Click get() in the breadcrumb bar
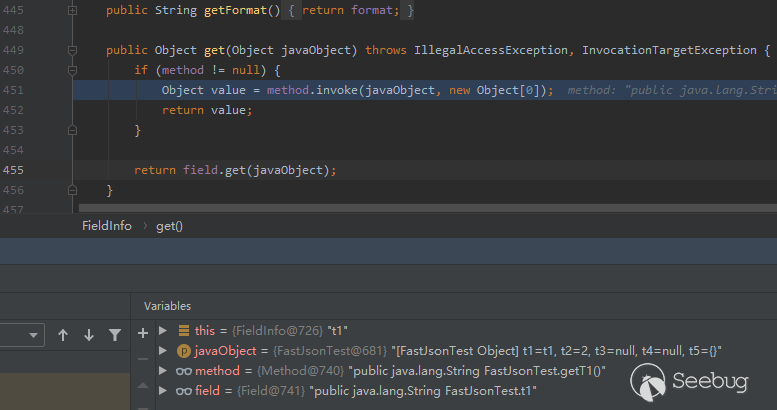 [x=169, y=226]
